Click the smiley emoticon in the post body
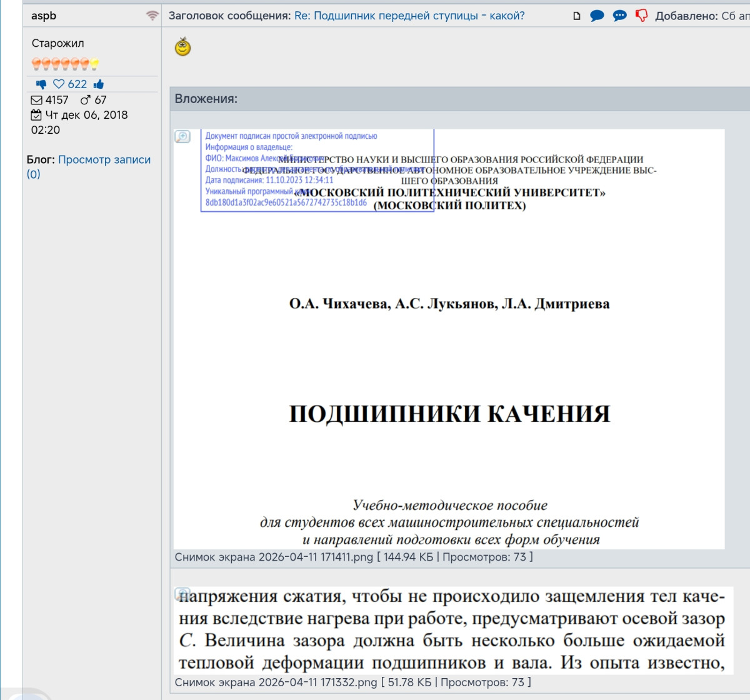Image resolution: width=750 pixels, height=700 pixels. pyautogui.click(x=182, y=47)
